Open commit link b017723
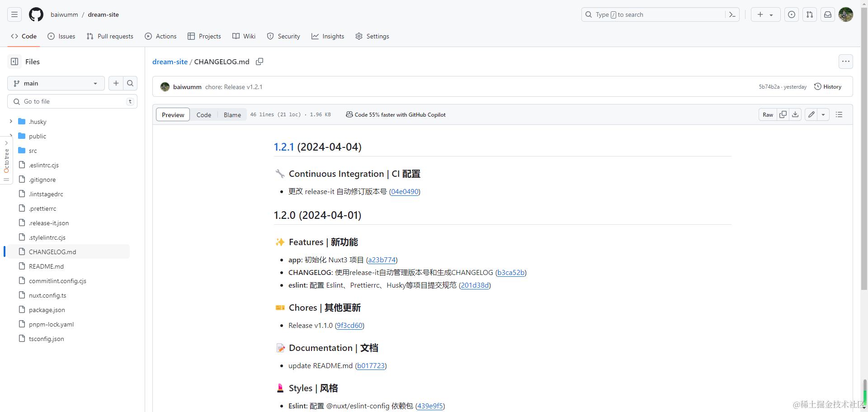This screenshot has height=412, width=868. [x=371, y=366]
